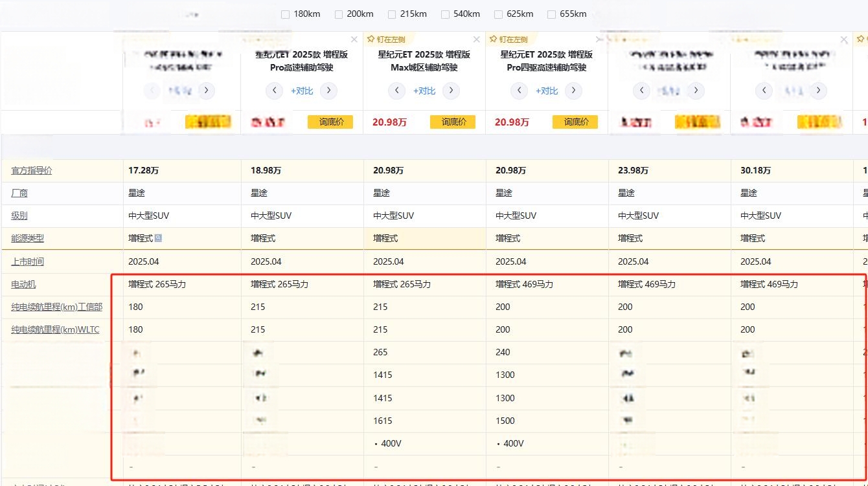
Task: Click the 265 value in Max城区 column
Action: click(x=380, y=352)
